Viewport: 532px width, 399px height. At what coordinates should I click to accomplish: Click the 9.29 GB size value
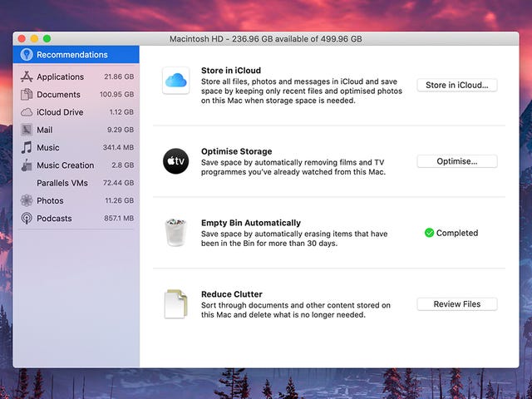pos(120,130)
